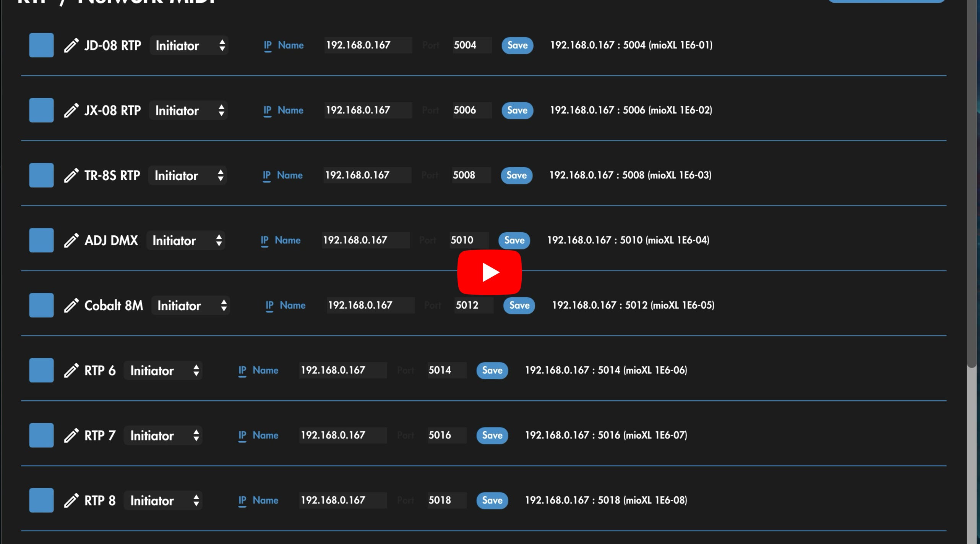Toggle the blue checkbox for JD-08 RTP
This screenshot has width=980, height=544.
point(41,45)
